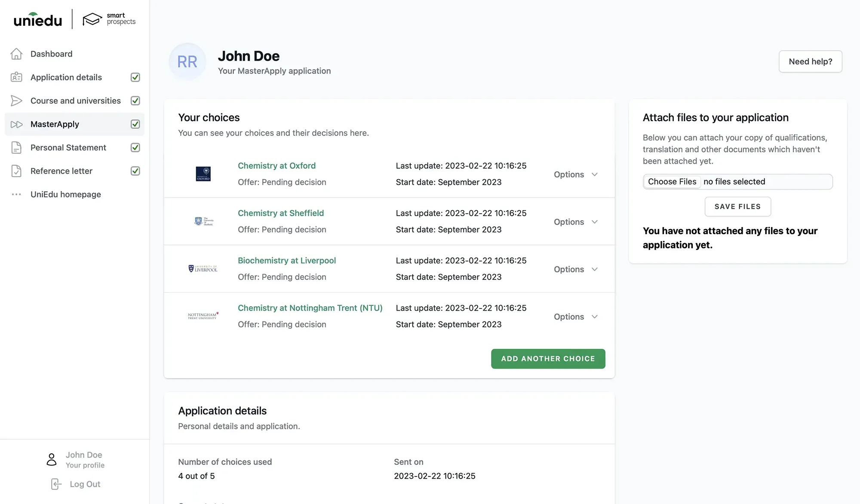Click the Course and universities arrow icon
The height and width of the screenshot is (504, 860).
click(16, 101)
